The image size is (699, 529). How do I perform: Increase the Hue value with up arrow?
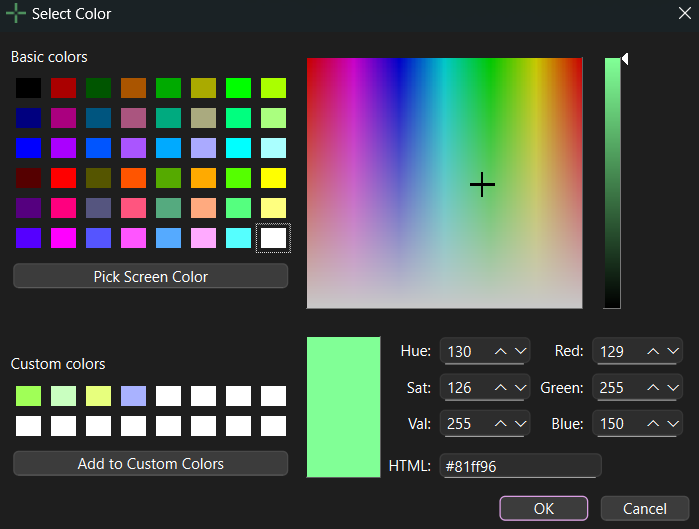(x=500, y=351)
